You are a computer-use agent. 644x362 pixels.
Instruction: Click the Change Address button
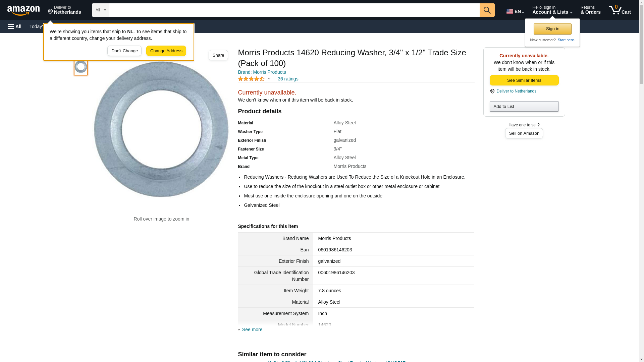coord(166,51)
